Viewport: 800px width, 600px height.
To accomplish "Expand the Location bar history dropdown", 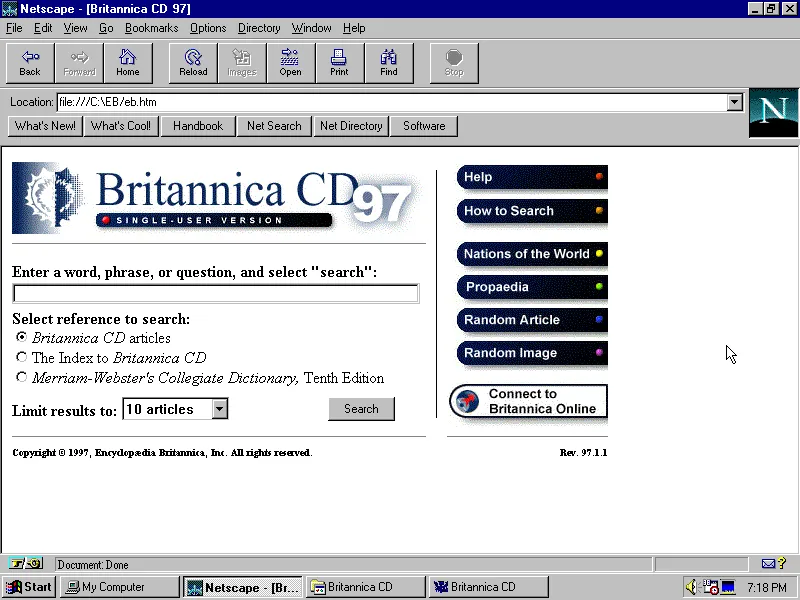I will [x=735, y=101].
